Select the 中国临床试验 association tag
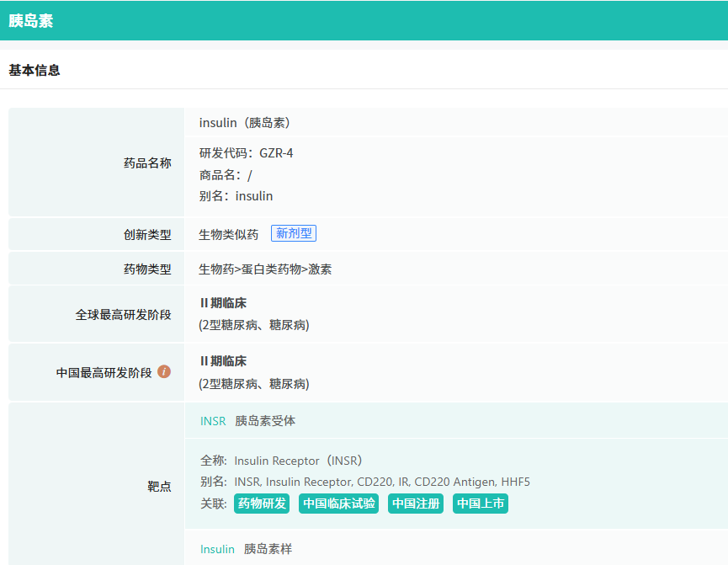This screenshot has height=565, width=728. pos(338,504)
